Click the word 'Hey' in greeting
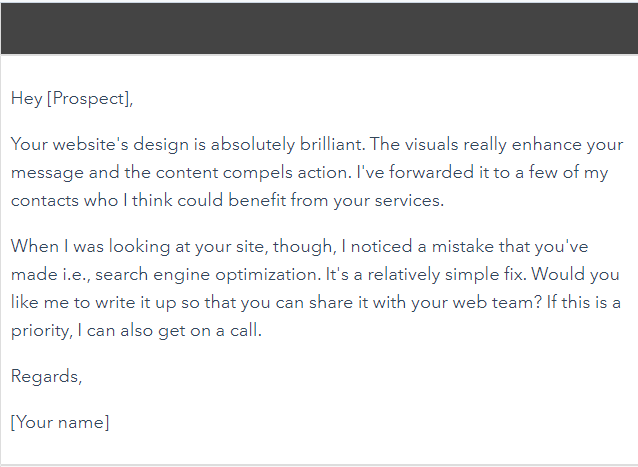638x467 pixels. click(26, 99)
